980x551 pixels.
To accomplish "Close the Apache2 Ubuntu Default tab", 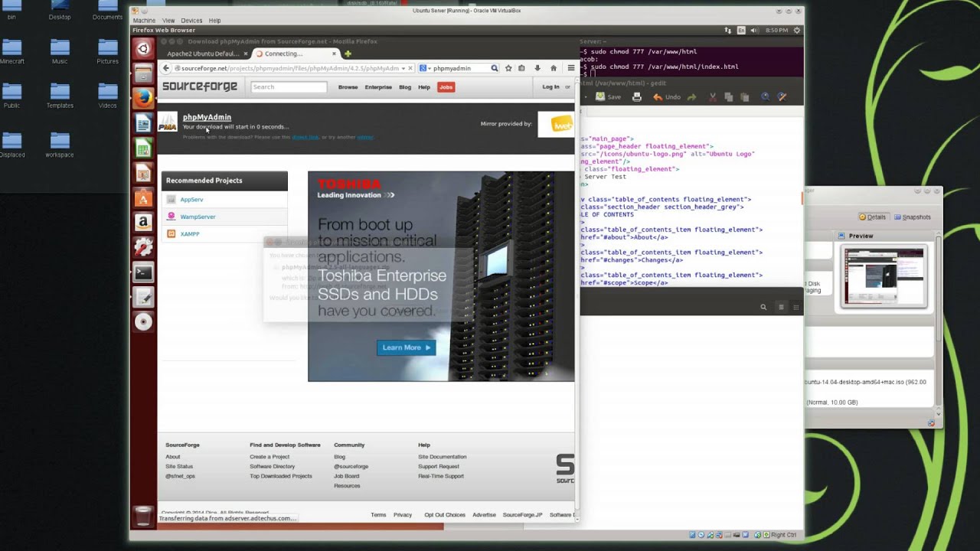I will click(x=245, y=54).
